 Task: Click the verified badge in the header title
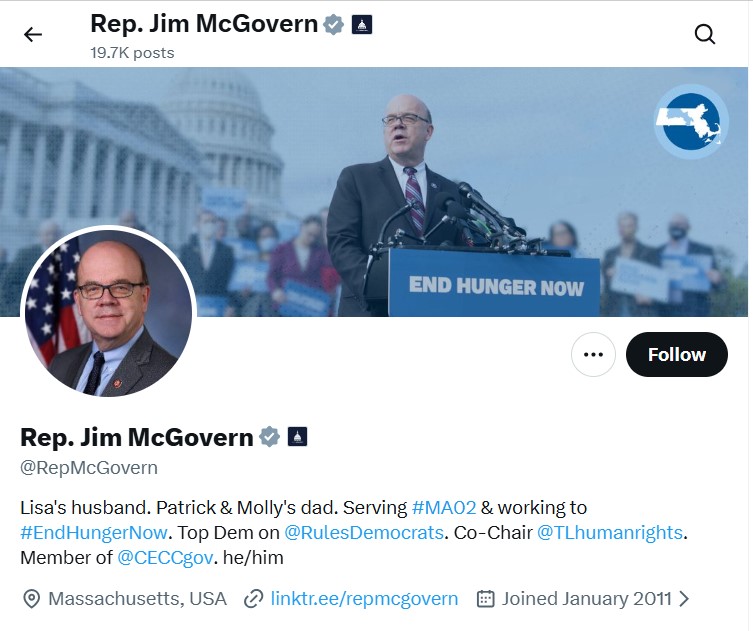333,24
